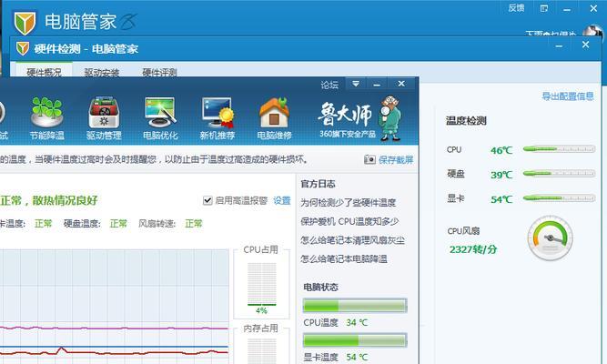Open article 保护爱机 CPU温度知多少
Image resolution: width=607 pixels, height=364 pixels.
(x=349, y=221)
